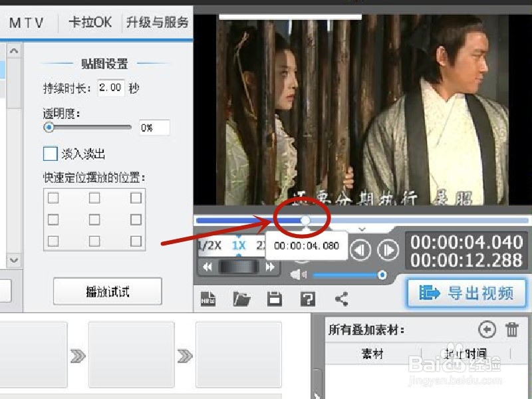Click the 播放试试 button
532x399 pixels.
click(x=108, y=291)
